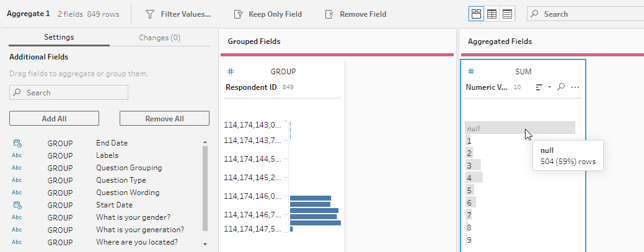Open GROUP dropdown for Question Type field
Image resolution: width=644 pixels, height=252 pixels.
click(x=60, y=180)
